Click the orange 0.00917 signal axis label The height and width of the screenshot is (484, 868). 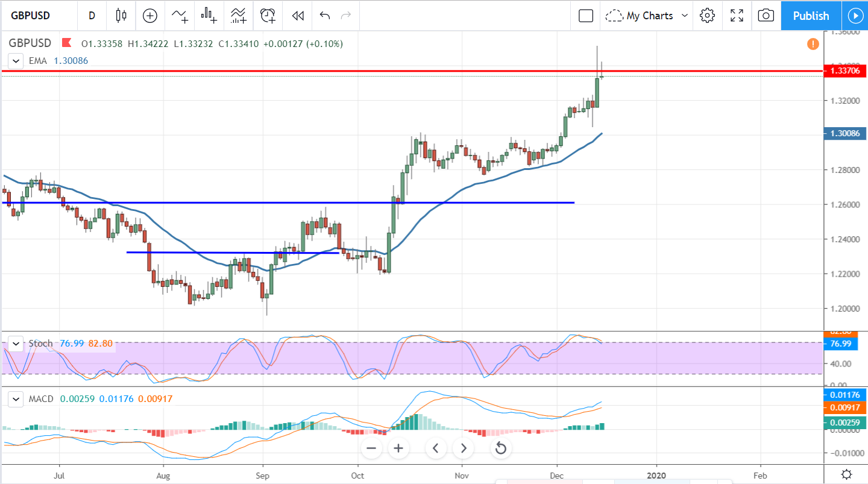point(844,407)
